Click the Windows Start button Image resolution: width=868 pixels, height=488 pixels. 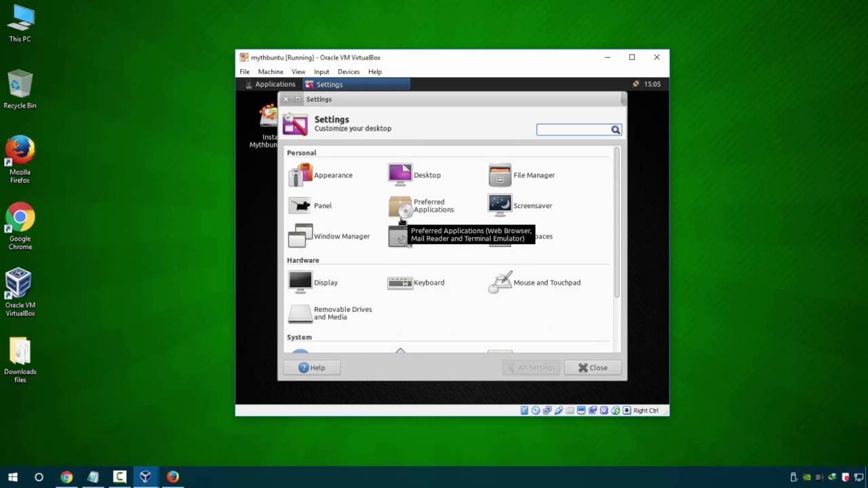click(12, 477)
